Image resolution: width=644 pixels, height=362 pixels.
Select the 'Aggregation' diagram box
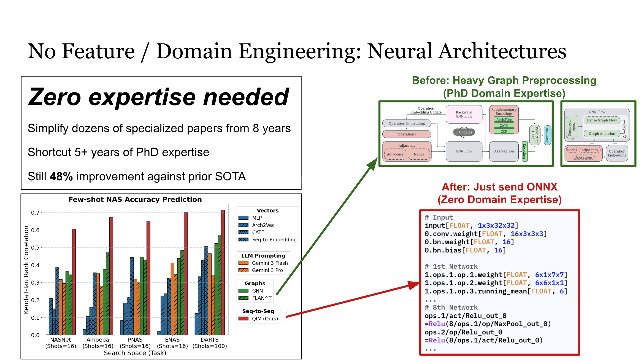point(504,151)
